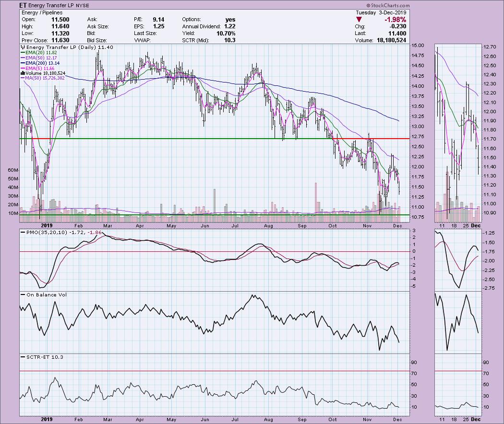Screen dimensions: 504x424
Task: Click the red down-triangle change indicator
Action: 359,20
